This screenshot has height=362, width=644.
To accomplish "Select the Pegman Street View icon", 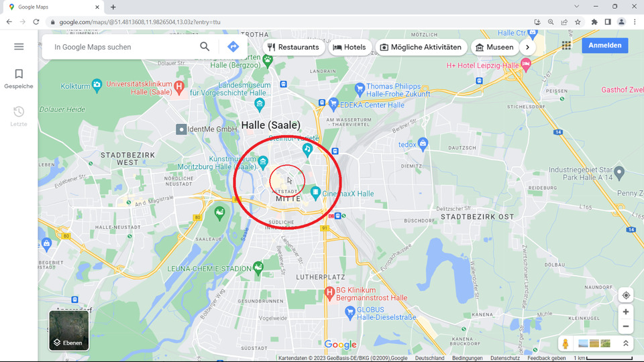I will click(566, 344).
